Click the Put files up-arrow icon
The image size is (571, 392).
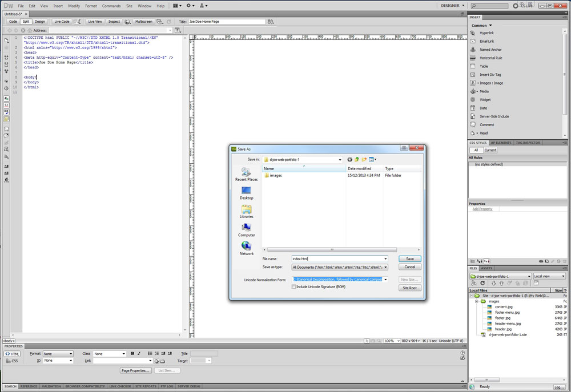pos(501,283)
